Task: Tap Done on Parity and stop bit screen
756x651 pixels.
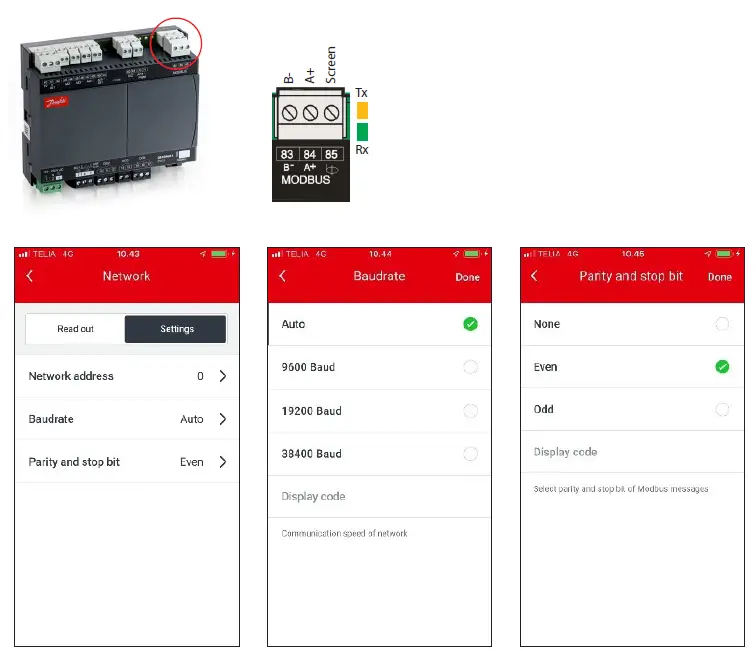Action: click(x=719, y=277)
